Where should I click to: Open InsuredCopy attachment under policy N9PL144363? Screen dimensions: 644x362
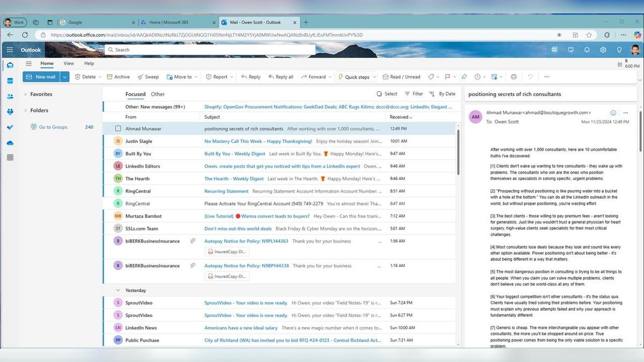(227, 251)
